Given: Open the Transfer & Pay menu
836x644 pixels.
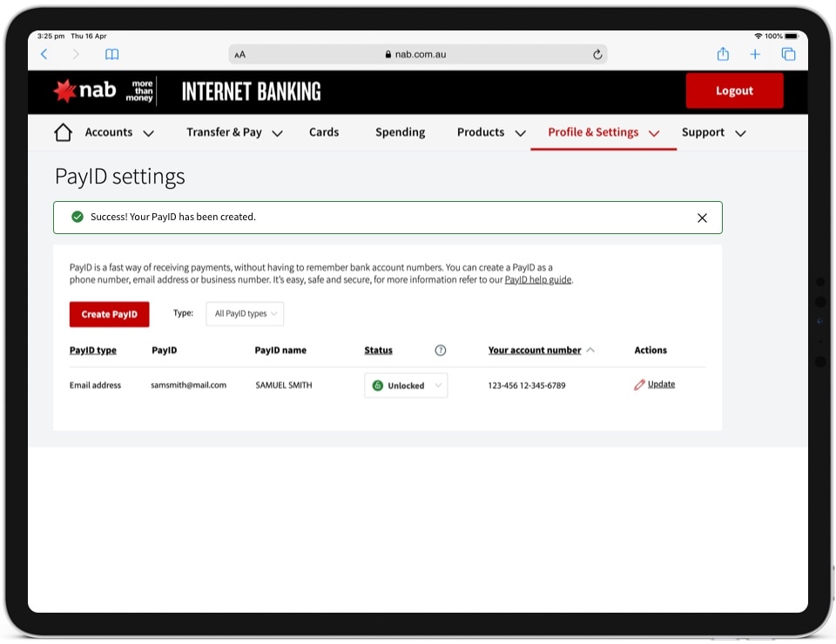Looking at the screenshot, I should click(x=234, y=133).
